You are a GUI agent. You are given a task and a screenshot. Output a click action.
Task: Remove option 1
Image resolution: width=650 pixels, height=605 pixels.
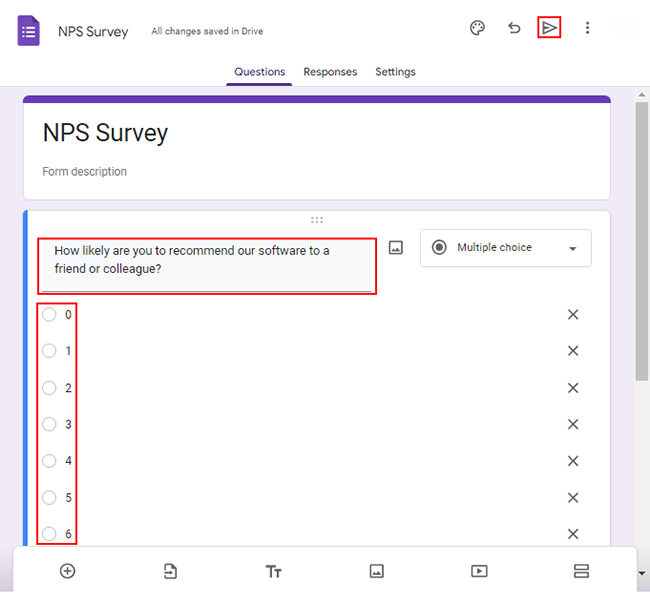pos(573,351)
